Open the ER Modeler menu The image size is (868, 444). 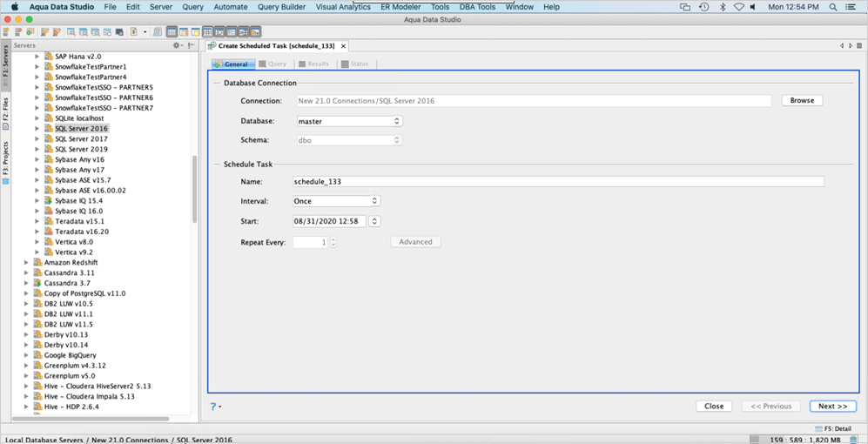point(400,7)
